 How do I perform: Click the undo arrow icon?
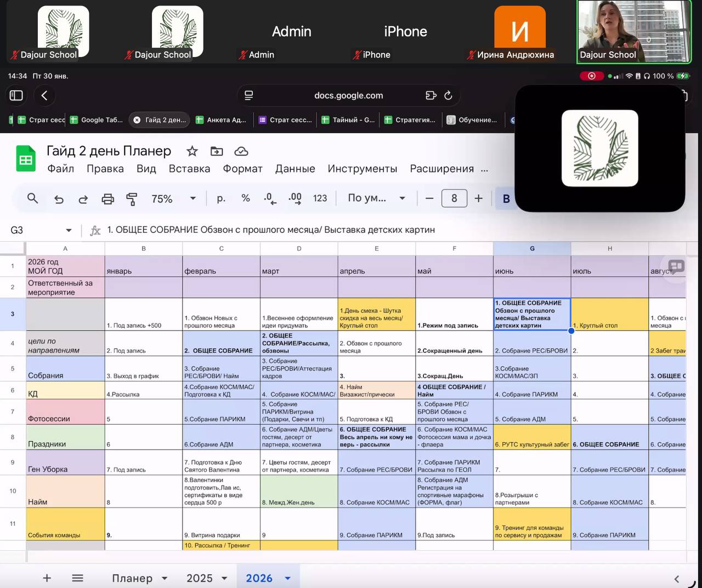coord(59,198)
